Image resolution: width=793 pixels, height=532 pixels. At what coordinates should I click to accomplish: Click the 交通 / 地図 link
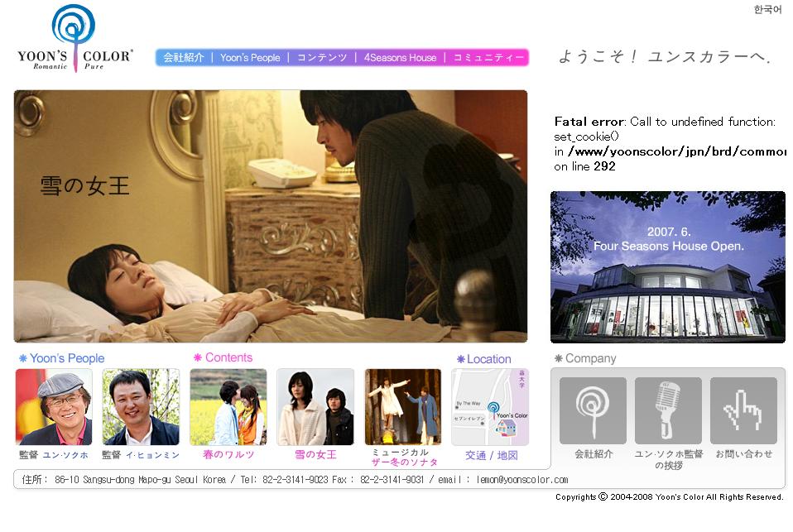[x=492, y=456]
